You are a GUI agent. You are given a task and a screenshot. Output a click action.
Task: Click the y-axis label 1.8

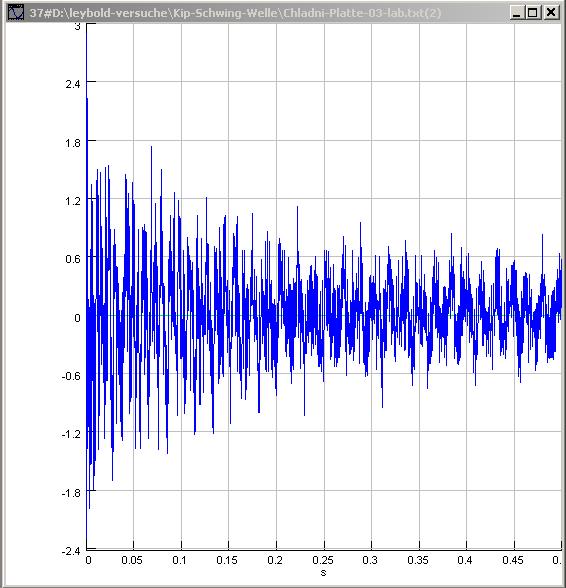[73, 143]
